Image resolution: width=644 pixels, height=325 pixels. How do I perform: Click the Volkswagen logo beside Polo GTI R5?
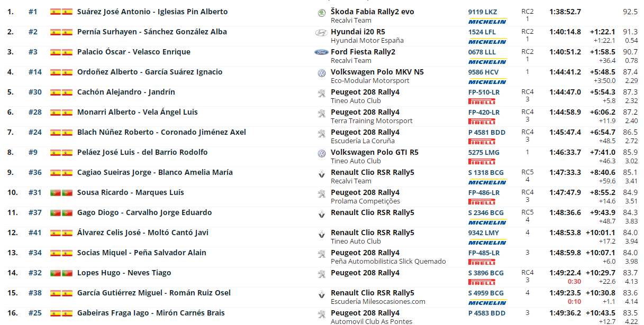pos(321,153)
